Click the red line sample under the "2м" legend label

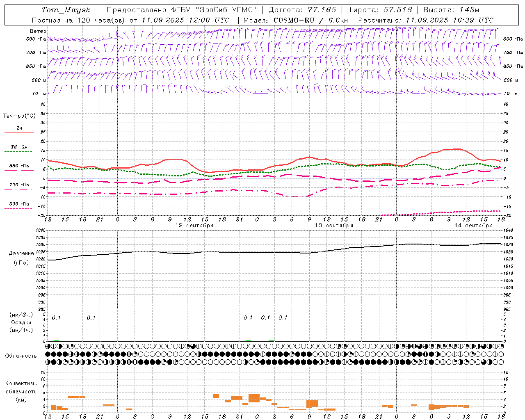pyautogui.click(x=19, y=133)
